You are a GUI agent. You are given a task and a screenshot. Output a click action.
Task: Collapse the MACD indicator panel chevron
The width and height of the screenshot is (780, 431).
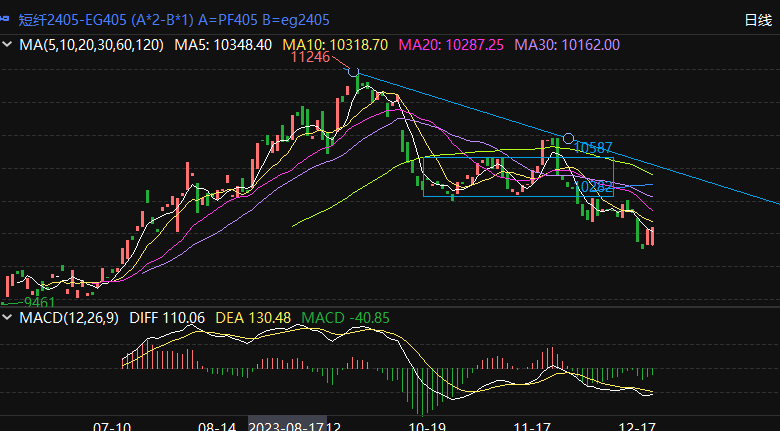coord(9,318)
